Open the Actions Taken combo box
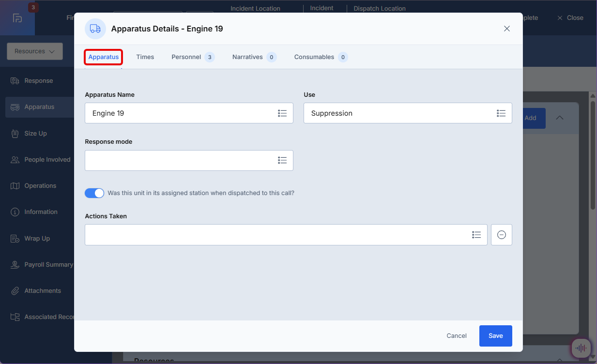 (286, 235)
